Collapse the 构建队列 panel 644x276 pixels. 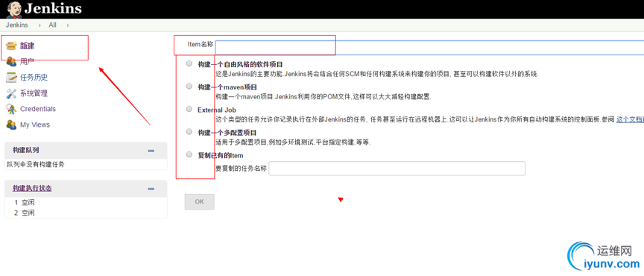(151, 151)
